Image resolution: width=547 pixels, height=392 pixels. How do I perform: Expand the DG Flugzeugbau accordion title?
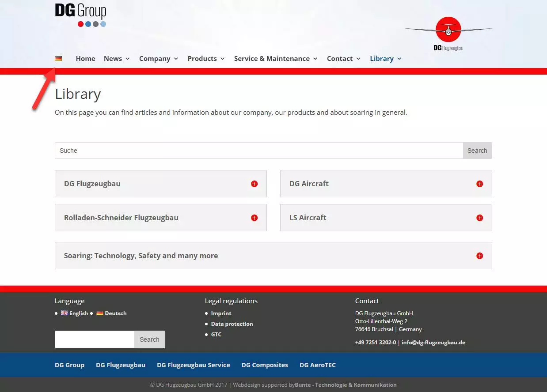[92, 184]
